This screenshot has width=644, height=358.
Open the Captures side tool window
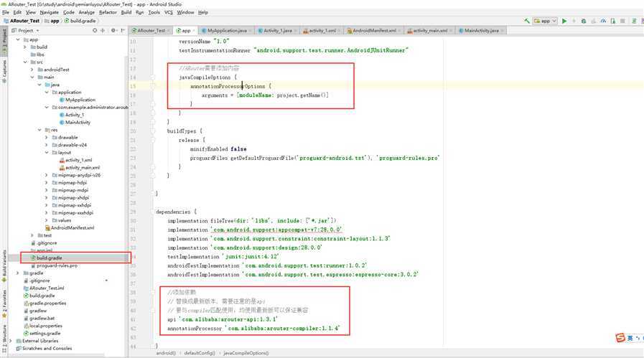point(4,70)
